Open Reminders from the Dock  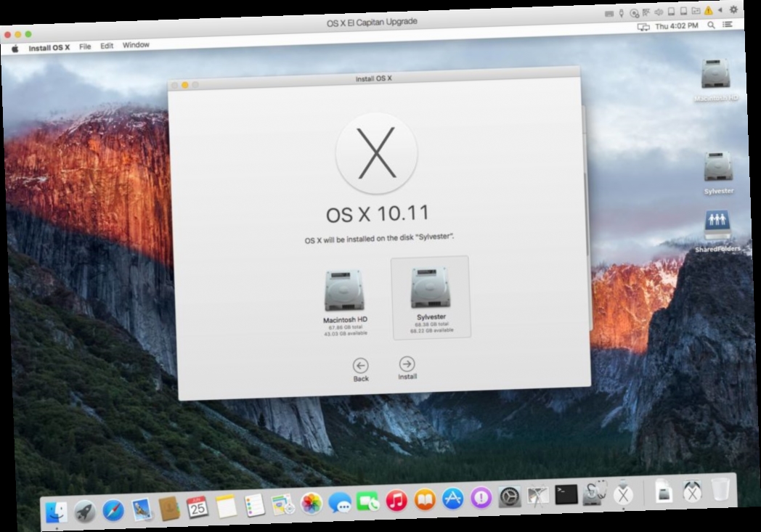tap(254, 505)
